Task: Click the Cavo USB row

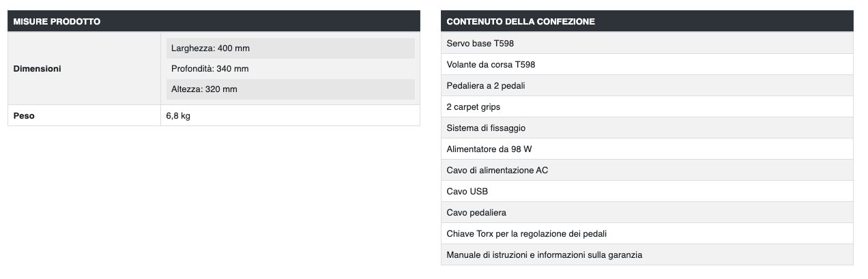Action: point(467,192)
